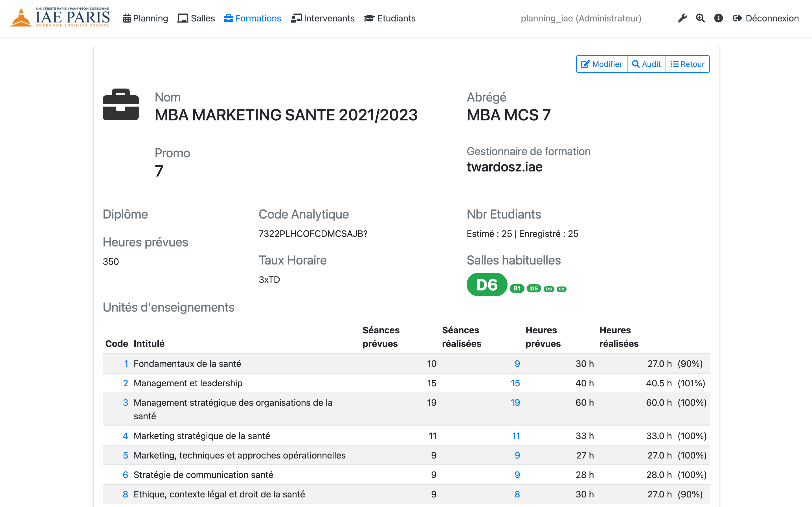Select the large D6 room badge
The width and height of the screenshot is (812, 507).
click(x=487, y=285)
